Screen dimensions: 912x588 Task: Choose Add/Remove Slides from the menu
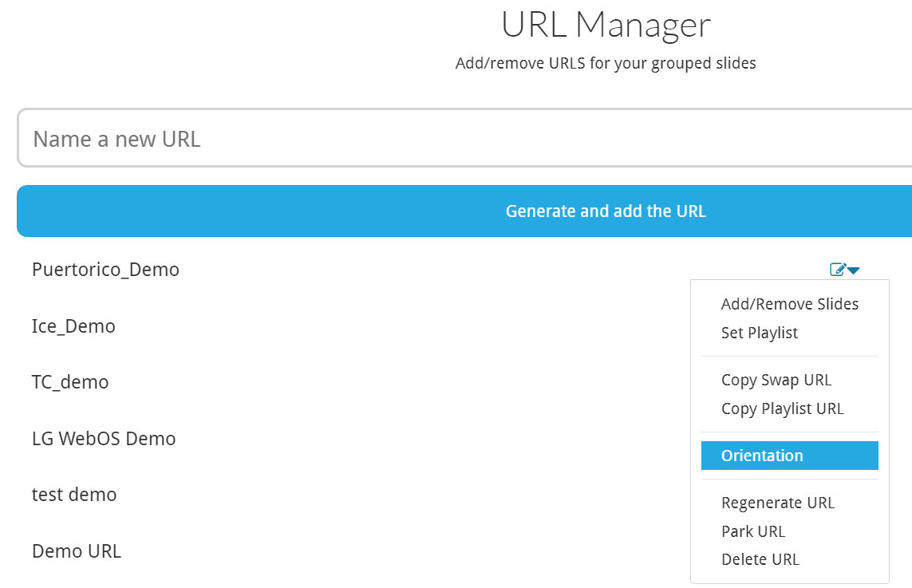click(x=789, y=304)
